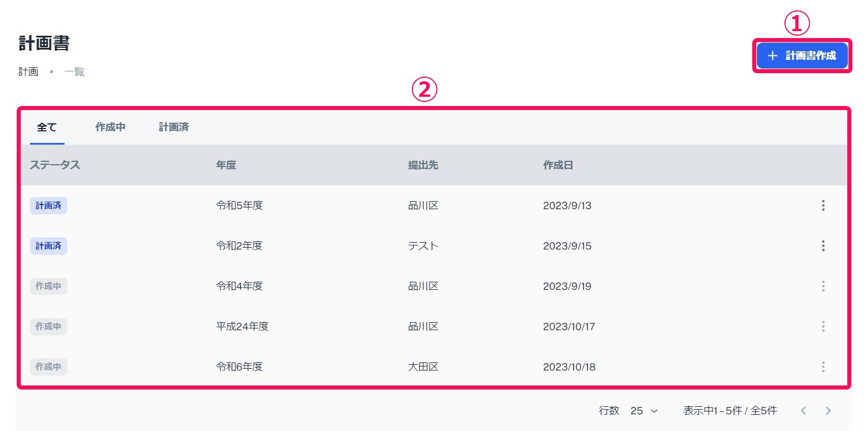
Task: Select the 全て tab
Action: (47, 127)
